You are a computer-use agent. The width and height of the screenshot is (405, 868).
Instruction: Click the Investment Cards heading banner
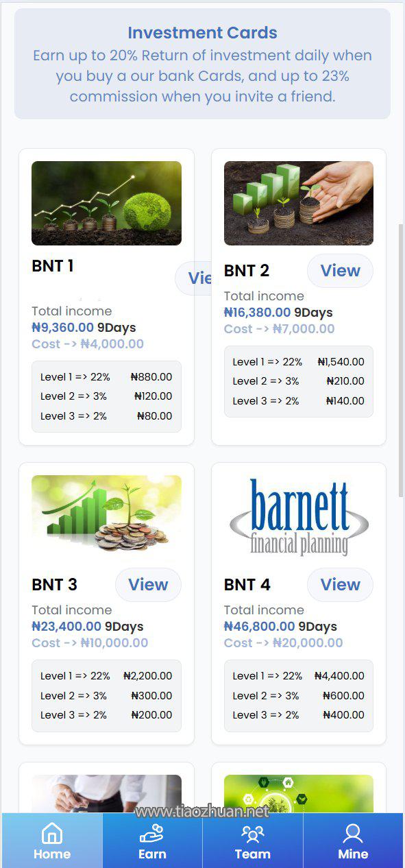pos(202,64)
